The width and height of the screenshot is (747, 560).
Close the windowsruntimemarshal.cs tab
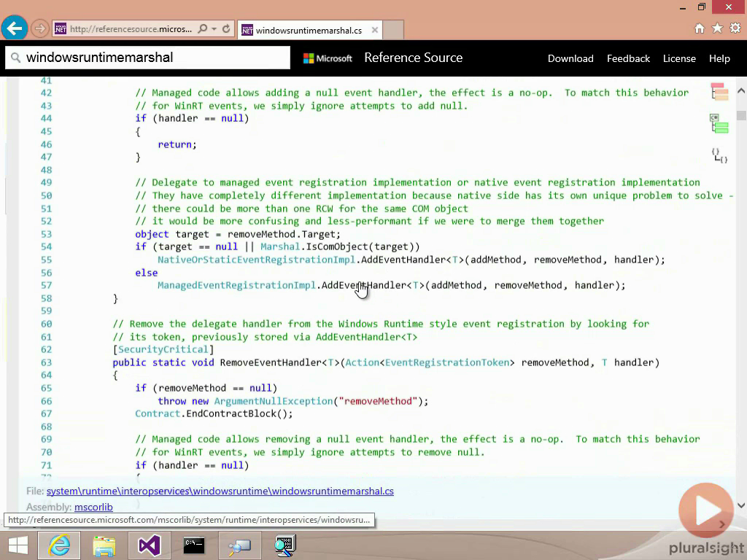click(x=375, y=30)
